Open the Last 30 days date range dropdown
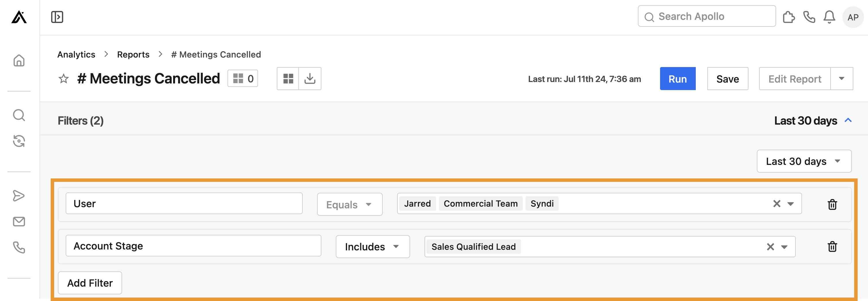Image resolution: width=868 pixels, height=301 pixels. (804, 161)
